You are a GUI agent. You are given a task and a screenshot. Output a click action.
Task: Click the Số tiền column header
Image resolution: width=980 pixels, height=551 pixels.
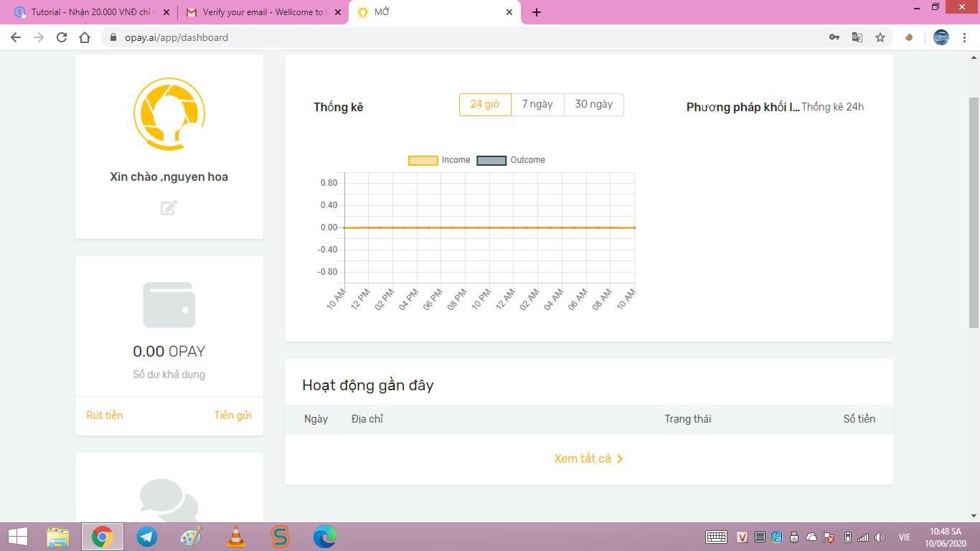[859, 419]
